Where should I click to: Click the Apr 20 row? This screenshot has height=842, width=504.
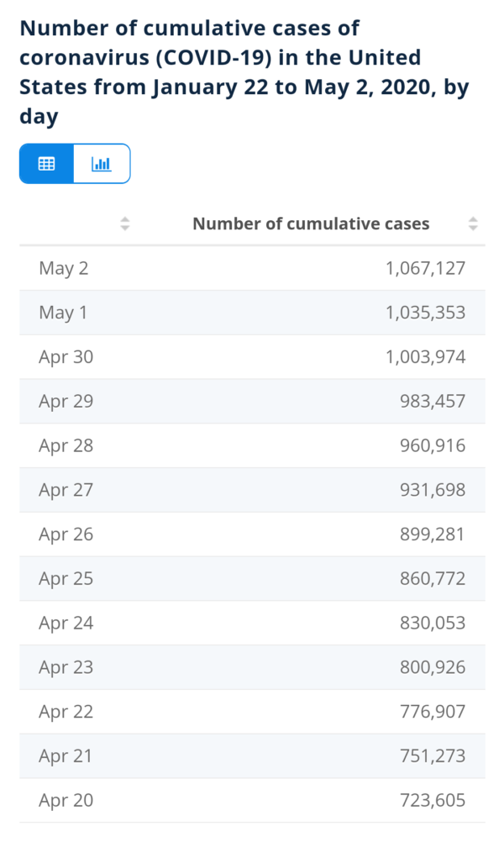pos(252,801)
